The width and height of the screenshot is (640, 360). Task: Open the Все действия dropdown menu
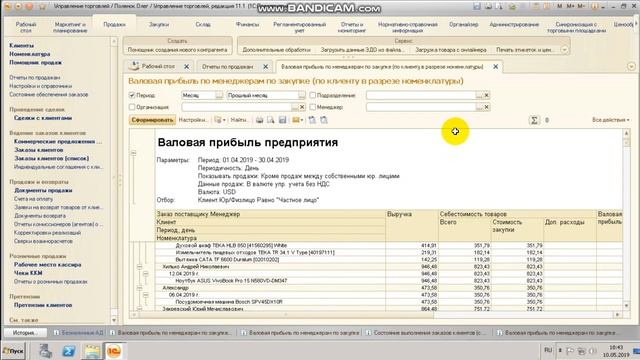[611, 120]
